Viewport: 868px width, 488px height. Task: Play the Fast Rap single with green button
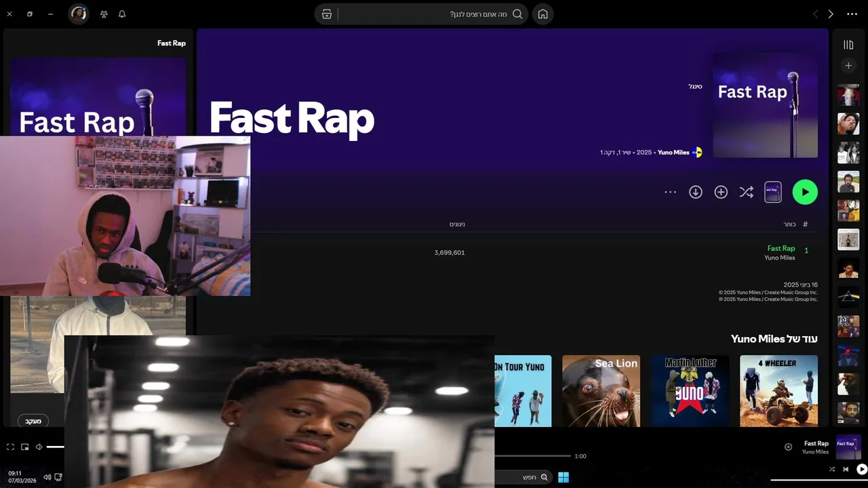(805, 192)
